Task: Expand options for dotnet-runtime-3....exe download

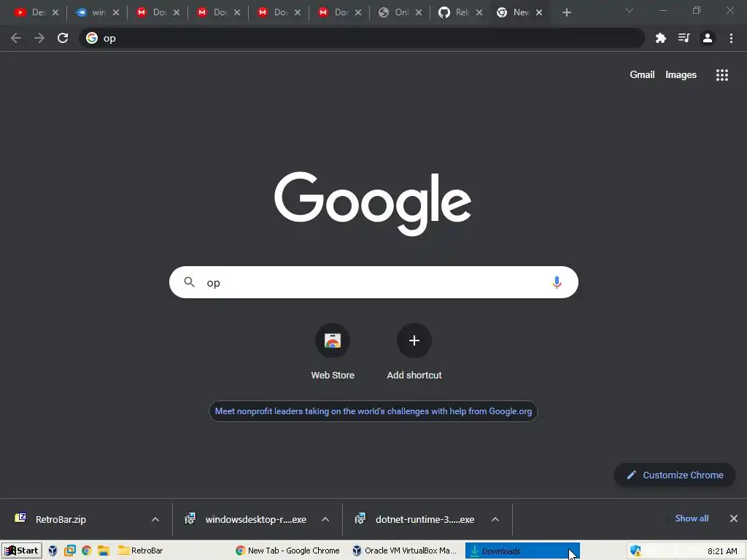Action: point(495,519)
